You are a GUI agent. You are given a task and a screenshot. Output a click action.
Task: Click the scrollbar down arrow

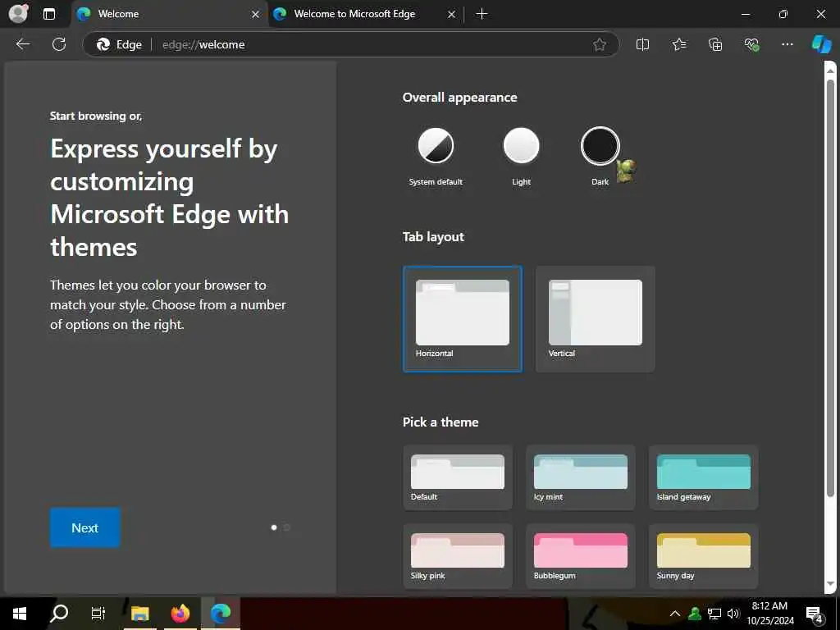point(830,584)
